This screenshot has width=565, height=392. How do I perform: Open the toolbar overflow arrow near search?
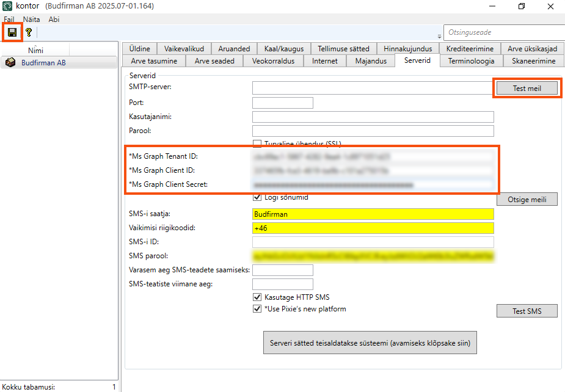(x=440, y=36)
